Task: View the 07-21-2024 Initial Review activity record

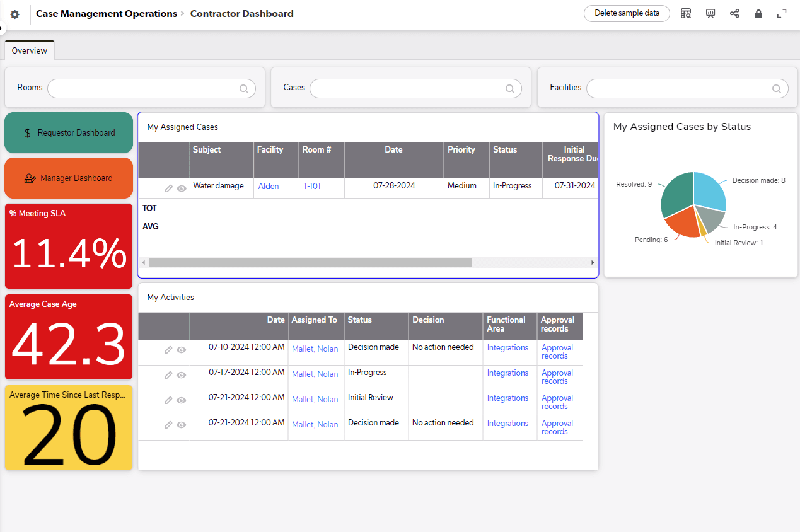Action: (x=181, y=400)
